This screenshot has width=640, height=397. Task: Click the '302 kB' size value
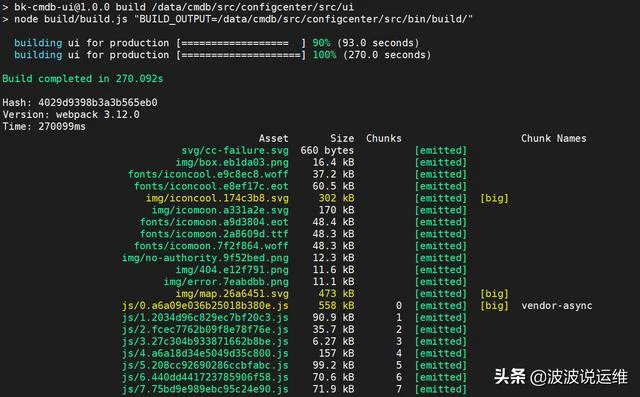point(336,198)
